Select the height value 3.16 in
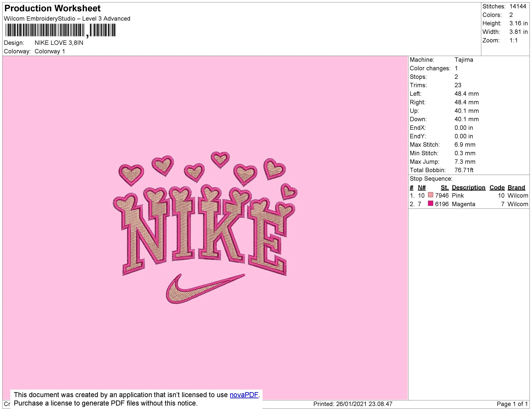532x411 pixels. (518, 23)
